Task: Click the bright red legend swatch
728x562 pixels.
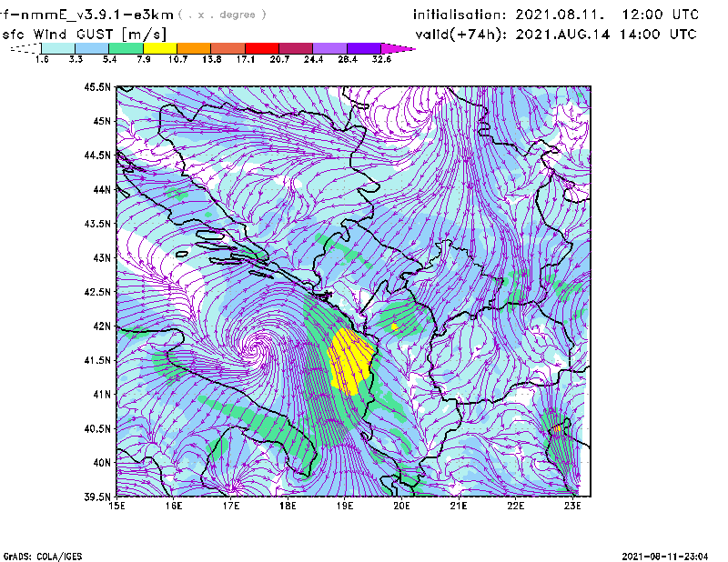Action: pyautogui.click(x=262, y=47)
